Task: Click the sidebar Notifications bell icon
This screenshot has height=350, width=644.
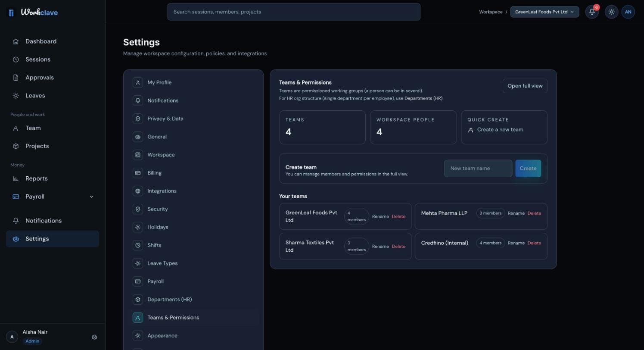Action: [x=16, y=221]
